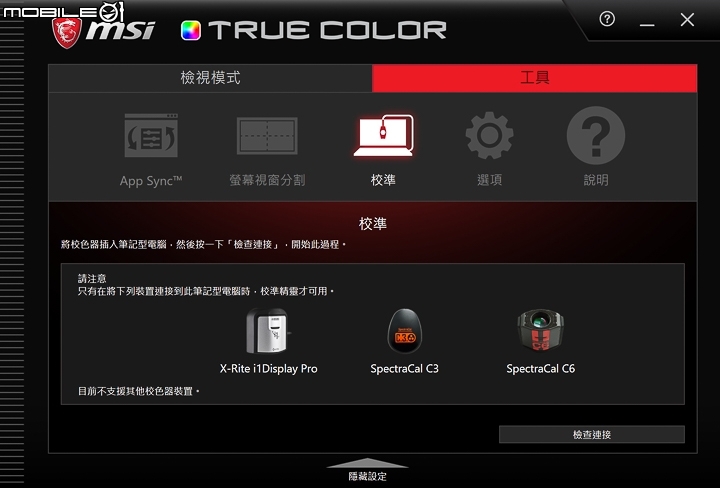The width and height of the screenshot is (720, 488).
Task: Click the 校準 section heading
Action: tap(373, 224)
